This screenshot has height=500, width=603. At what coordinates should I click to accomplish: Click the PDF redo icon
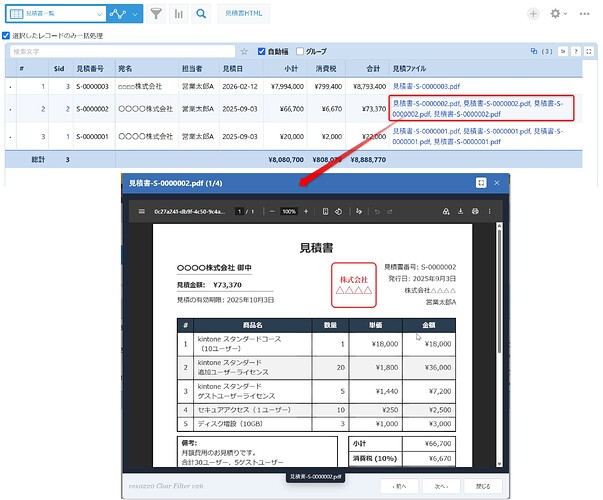coord(390,212)
